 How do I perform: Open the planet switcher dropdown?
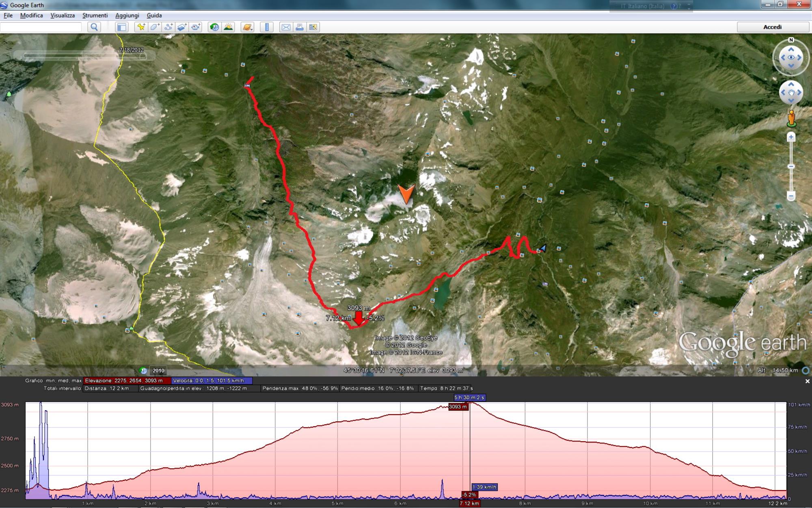pos(247,27)
